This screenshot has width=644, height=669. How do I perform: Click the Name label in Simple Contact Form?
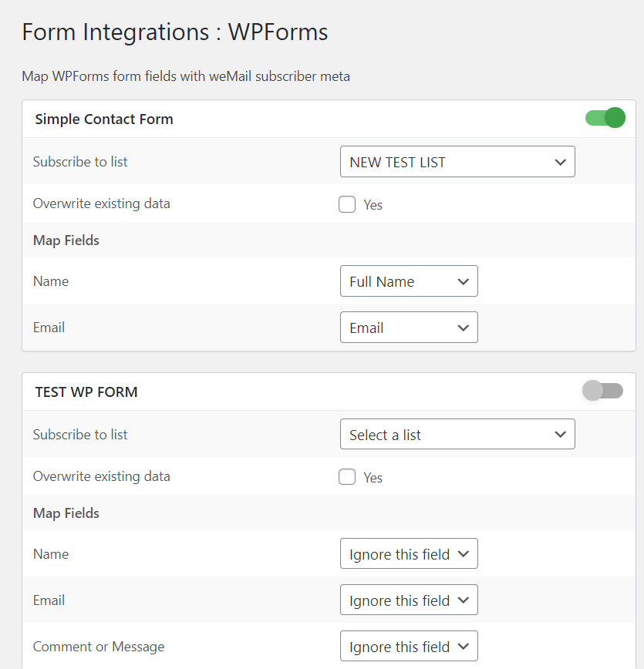(51, 281)
